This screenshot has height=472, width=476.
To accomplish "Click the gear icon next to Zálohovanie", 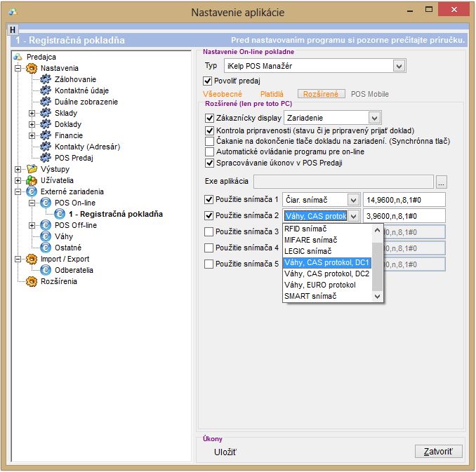I will pyautogui.click(x=46, y=79).
